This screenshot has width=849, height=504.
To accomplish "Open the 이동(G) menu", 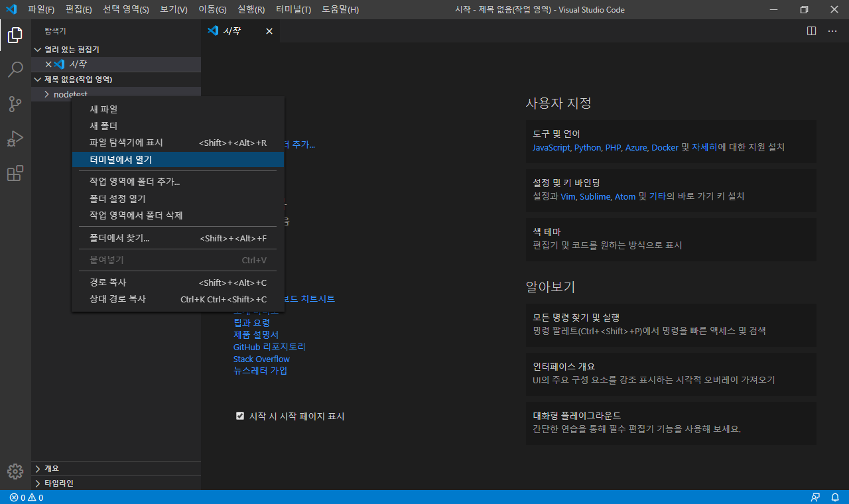I will pyautogui.click(x=212, y=10).
